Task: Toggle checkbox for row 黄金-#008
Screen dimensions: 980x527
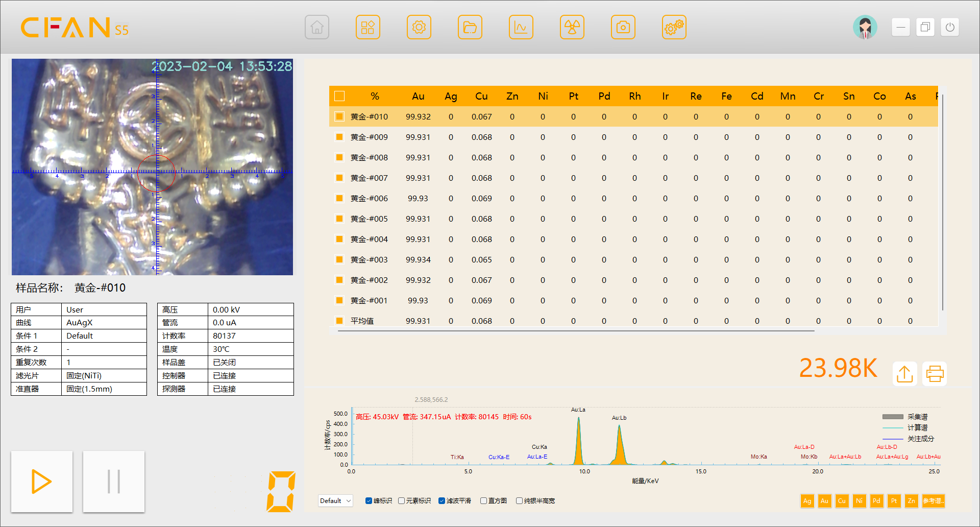Action: pos(339,157)
